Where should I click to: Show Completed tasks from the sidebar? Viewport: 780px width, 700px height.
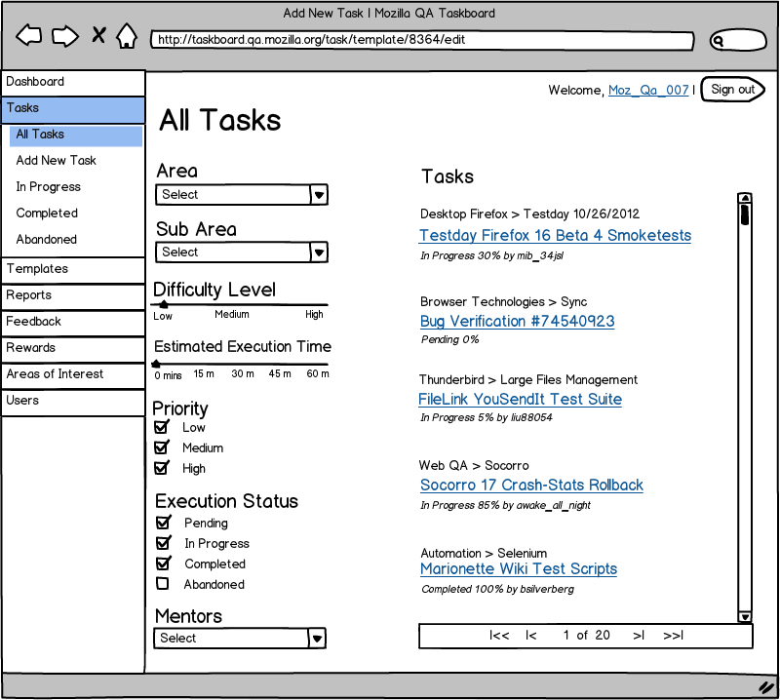[47, 213]
